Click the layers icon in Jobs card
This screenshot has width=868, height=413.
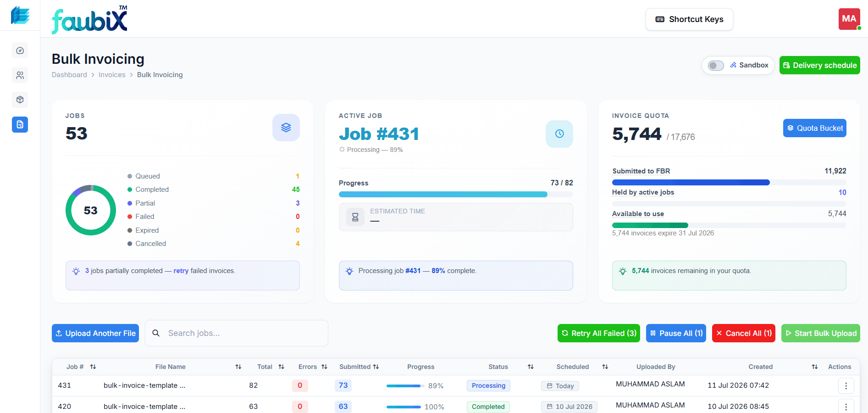(286, 128)
